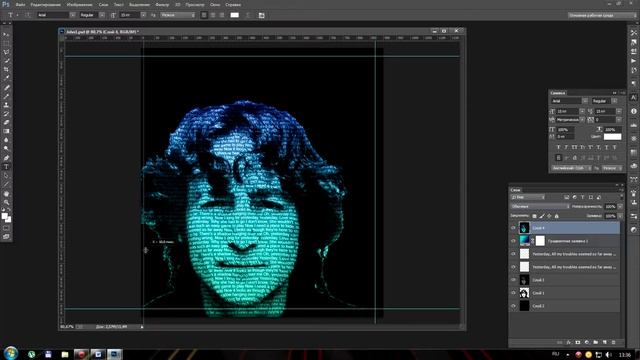Select the Hand tool

[x=7, y=194]
